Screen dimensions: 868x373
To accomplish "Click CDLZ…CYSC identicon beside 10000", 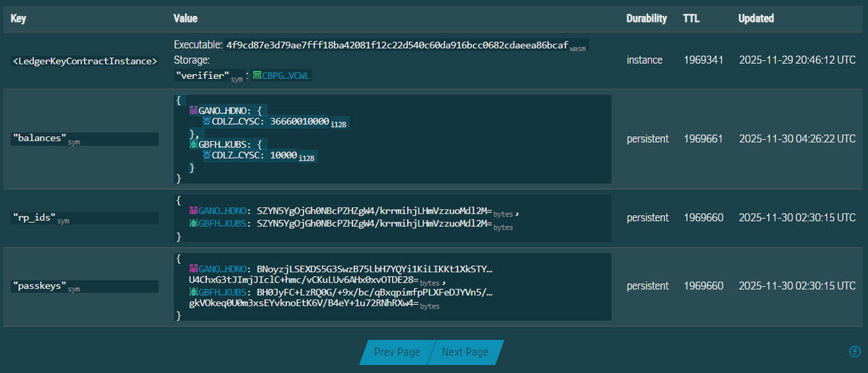I will click(x=206, y=156).
